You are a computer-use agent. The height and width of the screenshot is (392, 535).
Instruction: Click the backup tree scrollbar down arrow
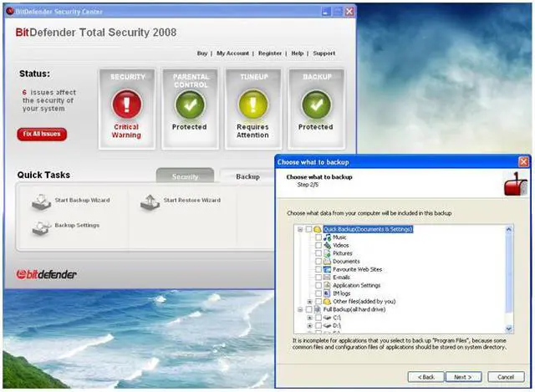(509, 330)
